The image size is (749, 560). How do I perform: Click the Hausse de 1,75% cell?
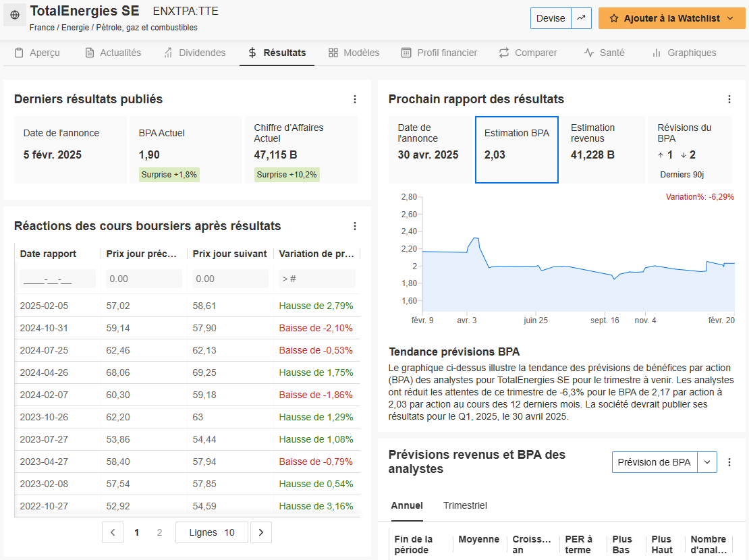316,372
